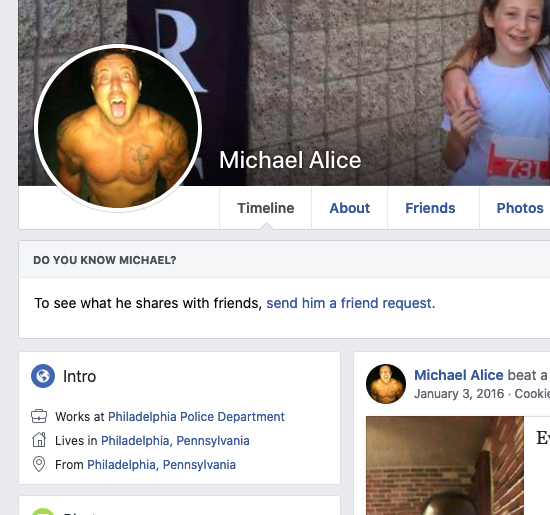Screen dimensions: 550x515
Task: Open the brick wall post image
Action: [445, 466]
